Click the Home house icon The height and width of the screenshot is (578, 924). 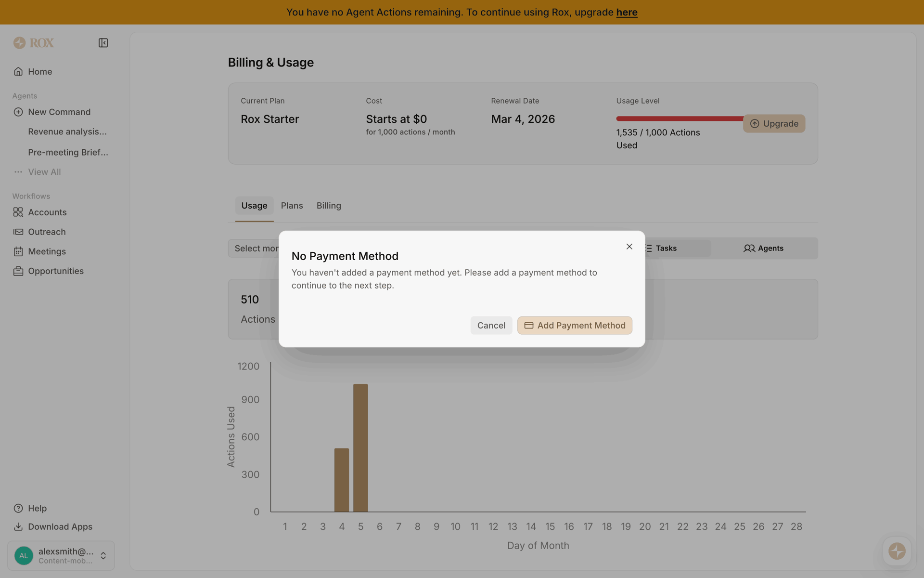click(x=18, y=71)
